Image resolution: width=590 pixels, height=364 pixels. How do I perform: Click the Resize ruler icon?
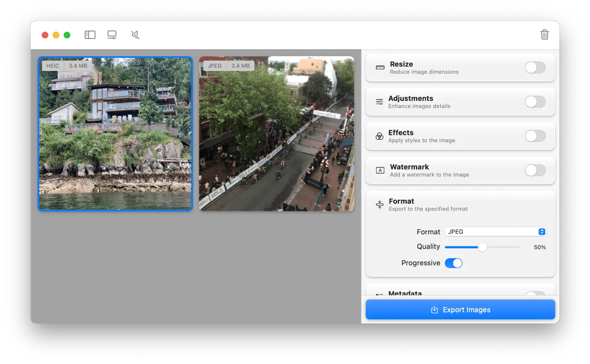tap(380, 67)
